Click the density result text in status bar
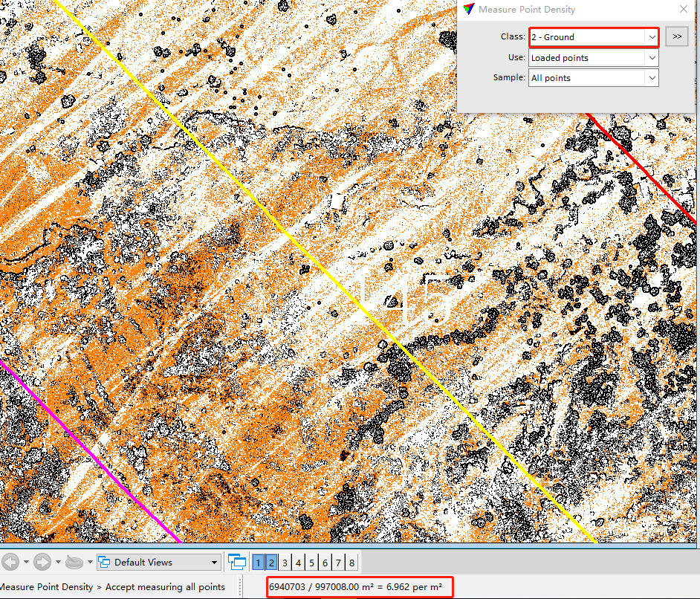This screenshot has width=700, height=599. (355, 587)
